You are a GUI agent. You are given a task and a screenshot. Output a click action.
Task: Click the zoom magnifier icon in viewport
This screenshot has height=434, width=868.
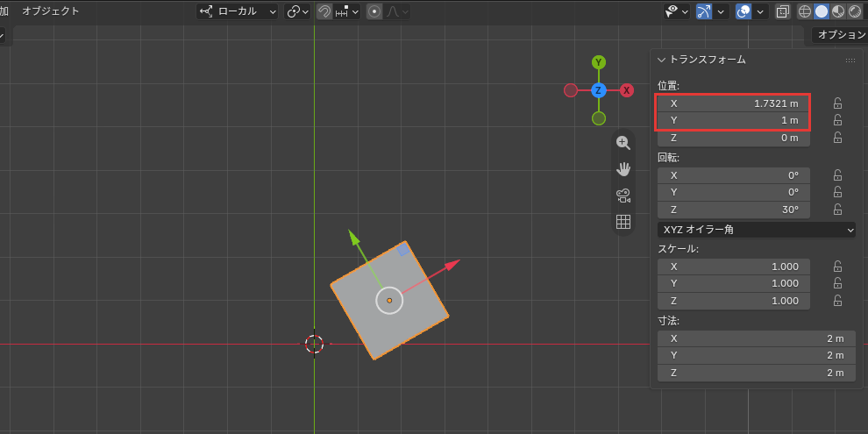tap(623, 143)
